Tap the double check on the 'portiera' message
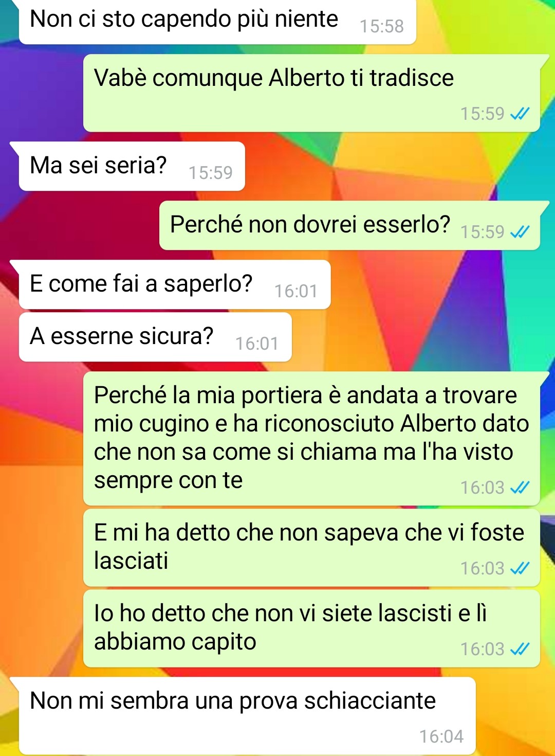Viewport: 555px width, 756px height. [520, 487]
